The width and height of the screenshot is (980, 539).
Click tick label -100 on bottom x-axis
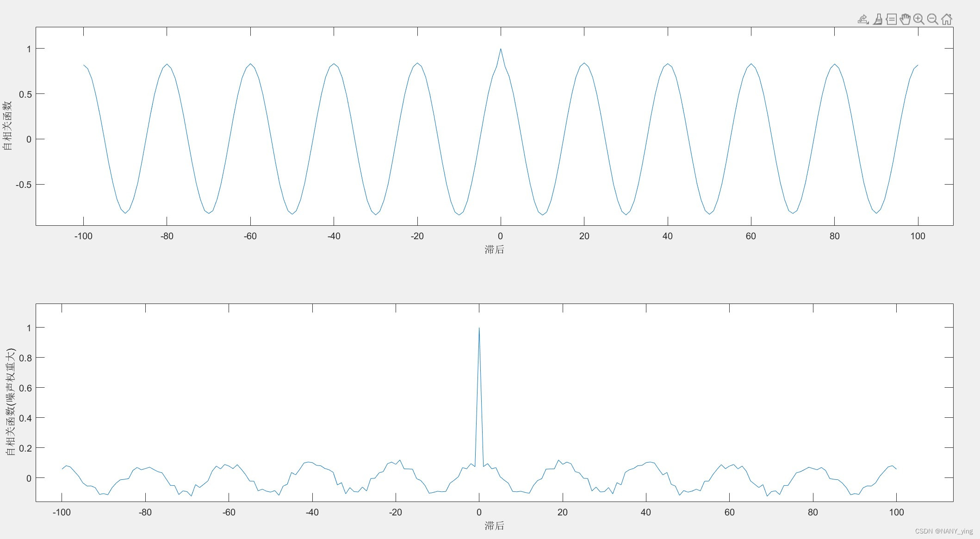[x=62, y=513]
